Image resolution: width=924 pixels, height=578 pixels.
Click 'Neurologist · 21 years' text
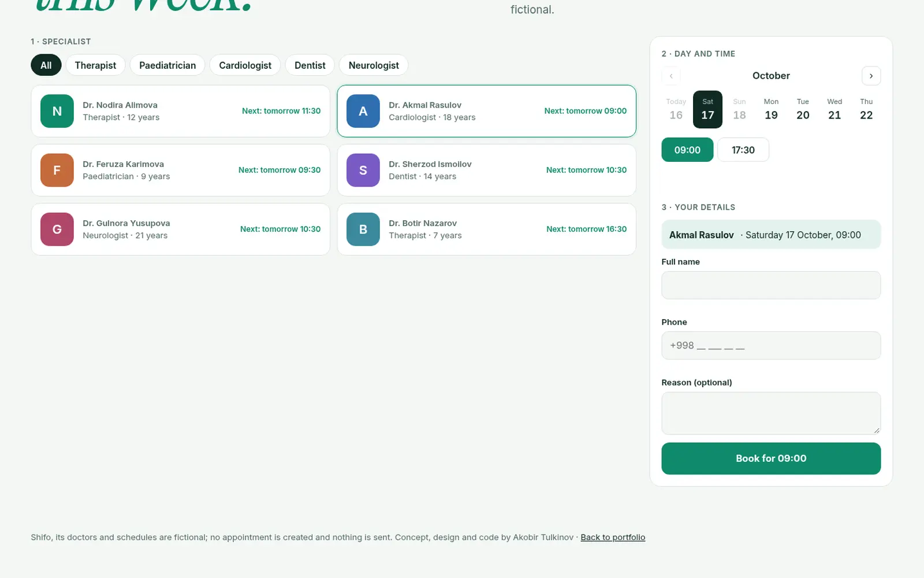pos(125,235)
